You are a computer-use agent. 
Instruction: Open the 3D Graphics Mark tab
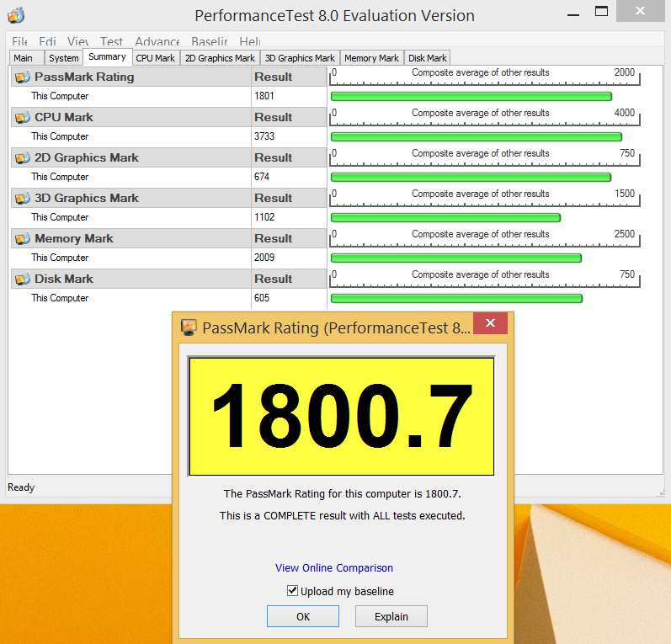tap(300, 58)
